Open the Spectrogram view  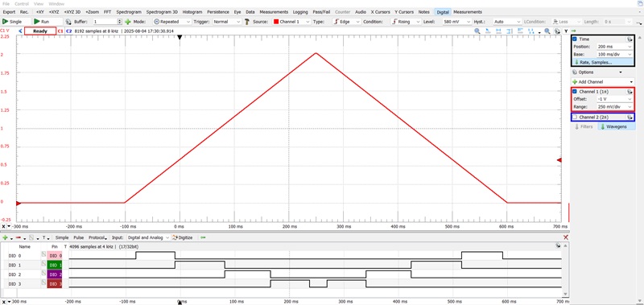129,12
